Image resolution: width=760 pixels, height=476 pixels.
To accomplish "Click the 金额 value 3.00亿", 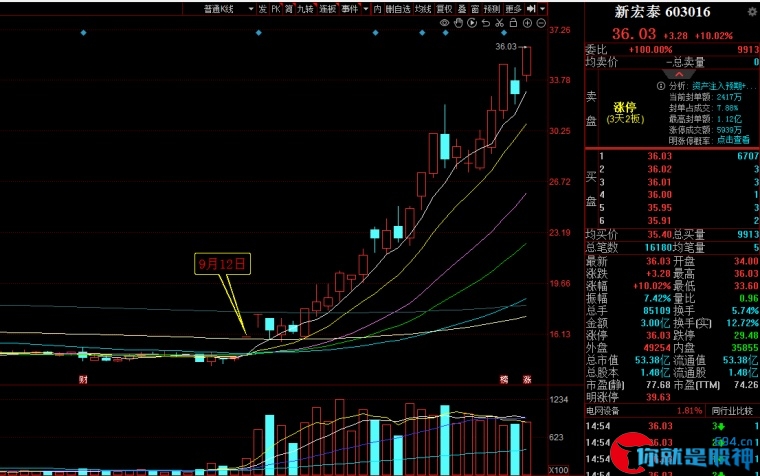I will click(x=656, y=323).
